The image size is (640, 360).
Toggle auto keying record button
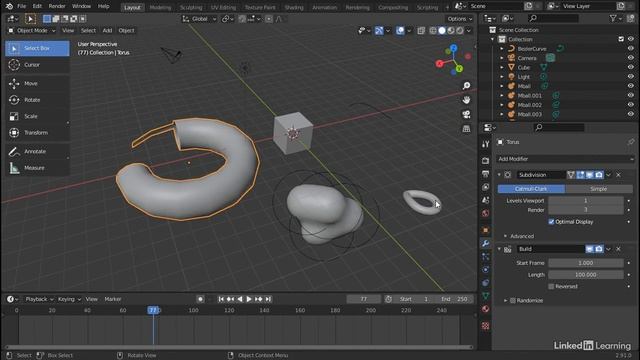point(200,299)
